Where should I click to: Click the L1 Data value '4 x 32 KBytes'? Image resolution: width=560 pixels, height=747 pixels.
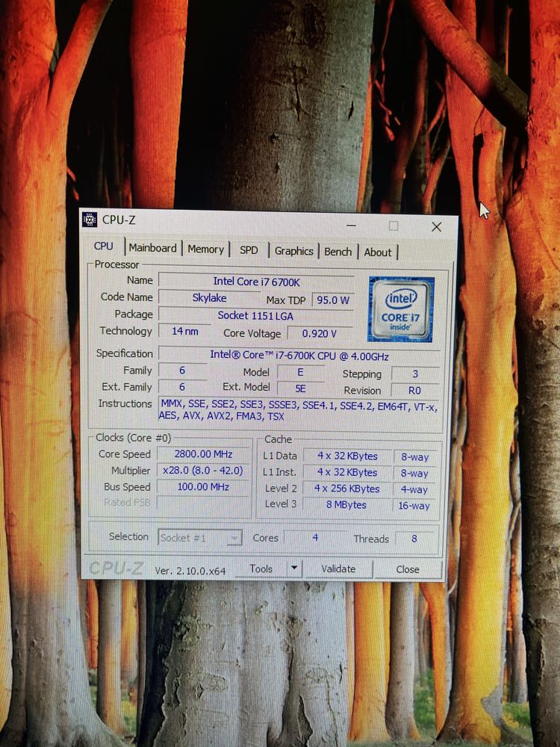(x=347, y=456)
